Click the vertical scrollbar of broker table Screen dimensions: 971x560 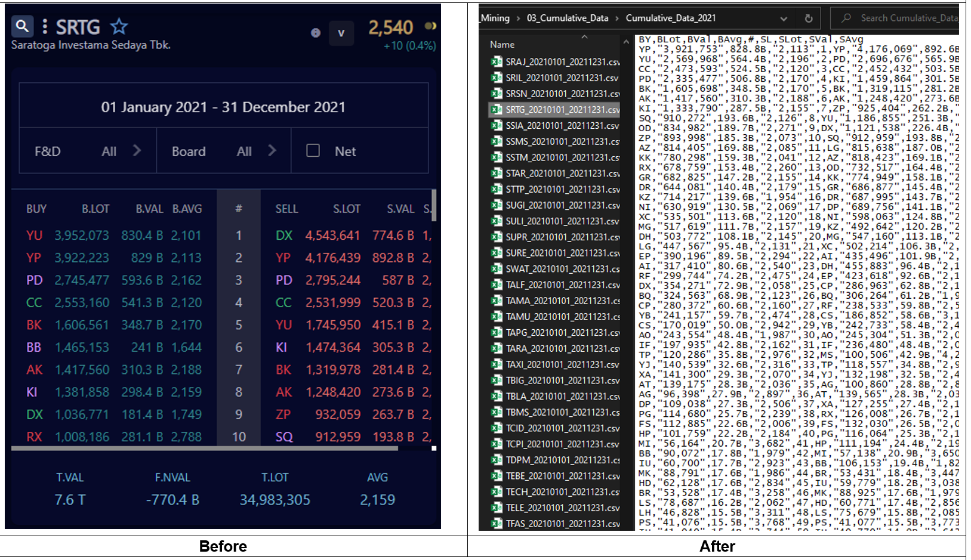[434, 206]
